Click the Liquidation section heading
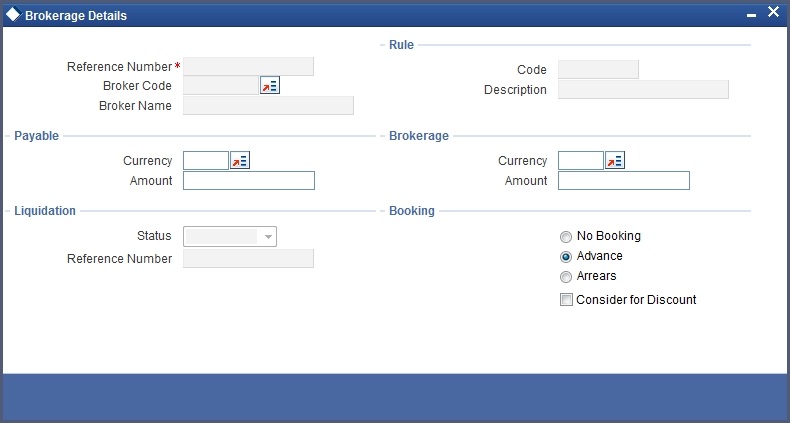790x423 pixels. coord(45,211)
